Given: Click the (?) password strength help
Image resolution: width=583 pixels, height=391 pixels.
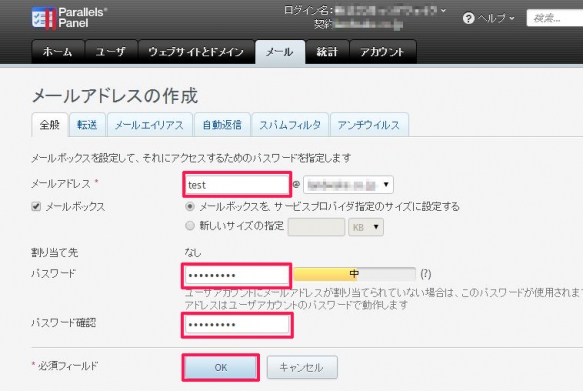Looking at the screenshot, I should click(x=426, y=274).
